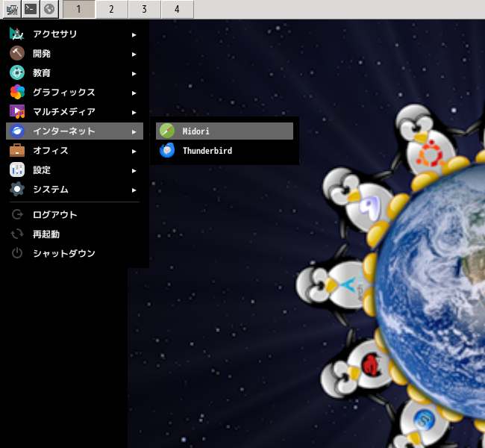The width and height of the screenshot is (485, 448).
Task: Click the インターネット globe icon
Action: coord(17,131)
